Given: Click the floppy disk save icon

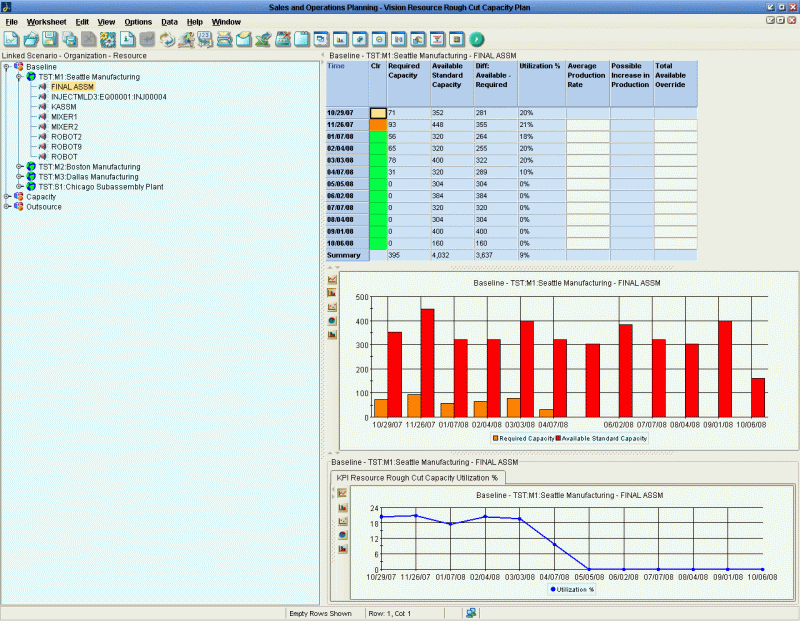Looking at the screenshot, I should click(x=50, y=39).
